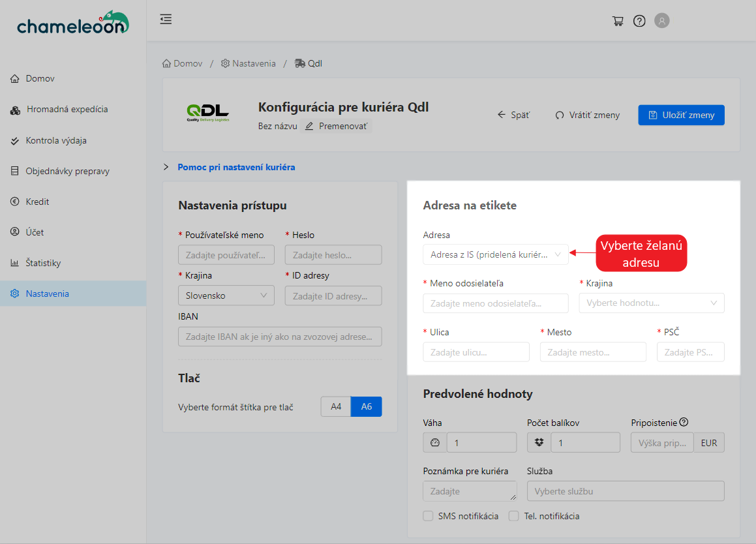The image size is (756, 544).
Task: Expand Pomoc pri nastavení kuriéra
Action: tap(235, 167)
